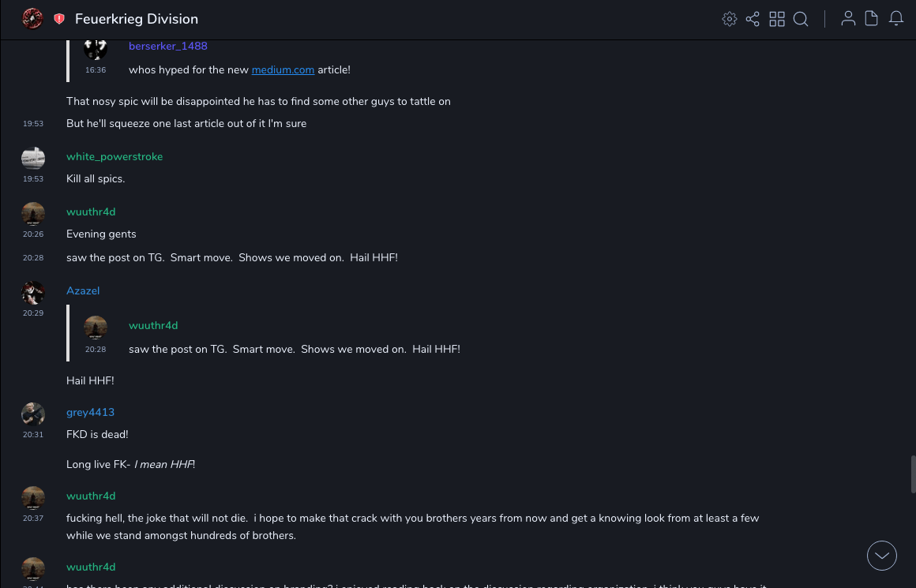This screenshot has height=588, width=916.
Task: Click the white_powerstroke username
Action: 114,157
